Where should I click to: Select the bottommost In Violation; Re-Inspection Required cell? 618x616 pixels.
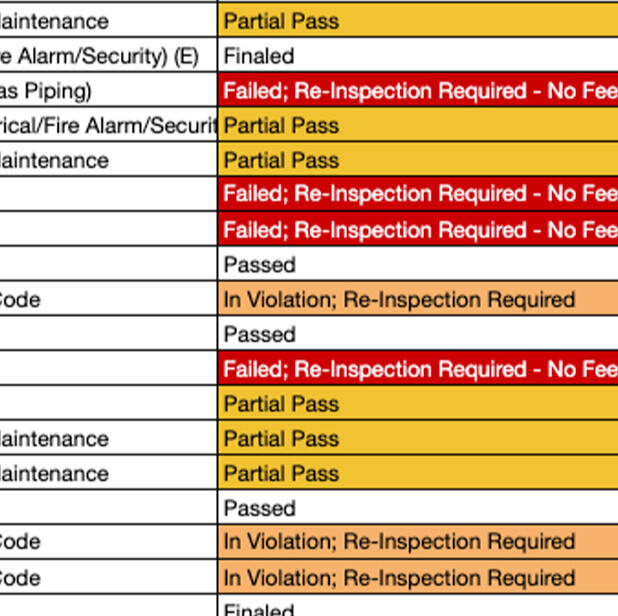click(418, 577)
